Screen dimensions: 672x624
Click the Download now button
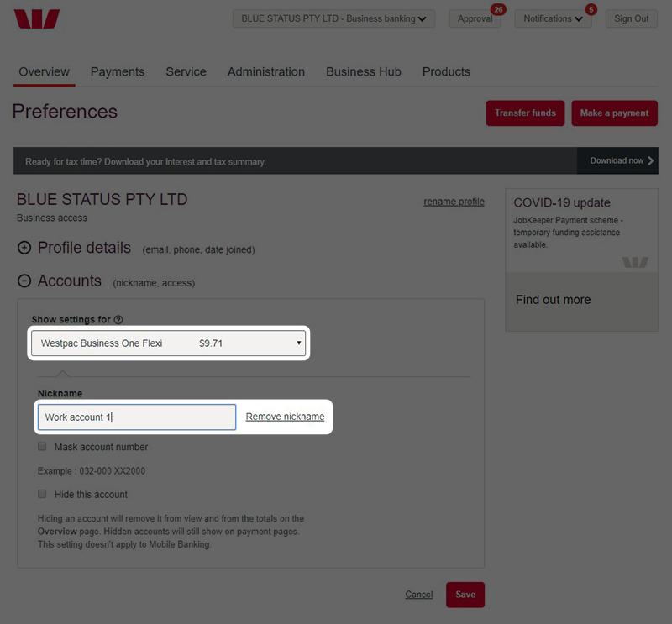[617, 160]
